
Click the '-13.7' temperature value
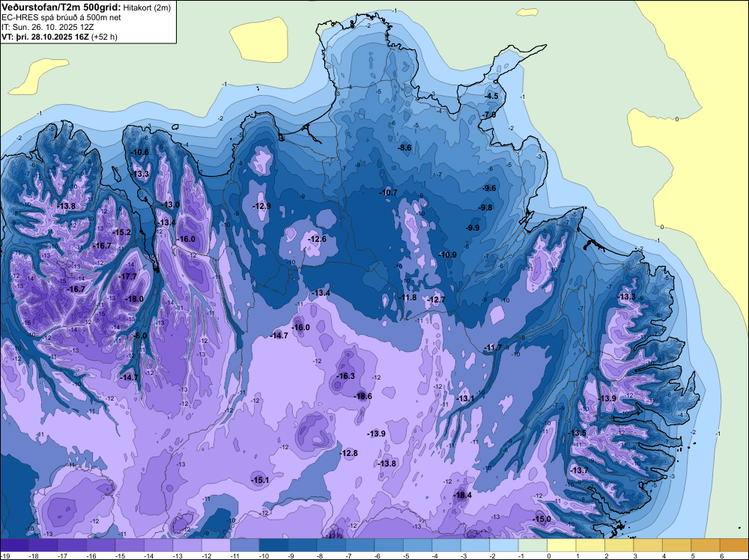pyautogui.click(x=580, y=470)
